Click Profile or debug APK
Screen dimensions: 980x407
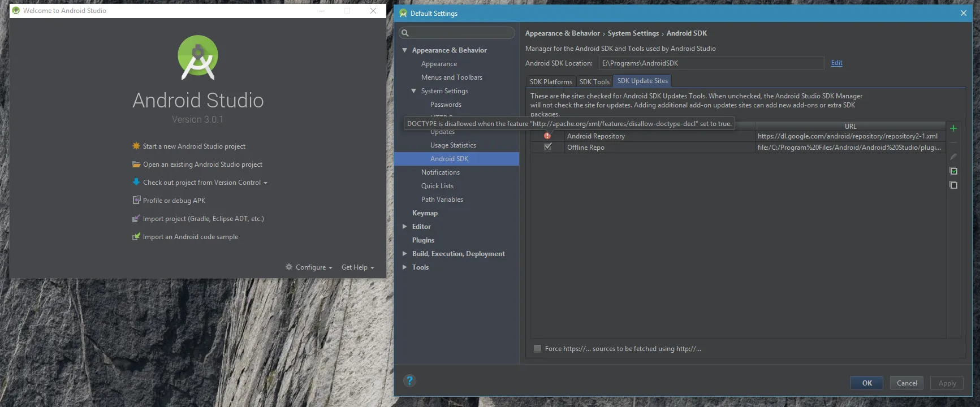[174, 201]
